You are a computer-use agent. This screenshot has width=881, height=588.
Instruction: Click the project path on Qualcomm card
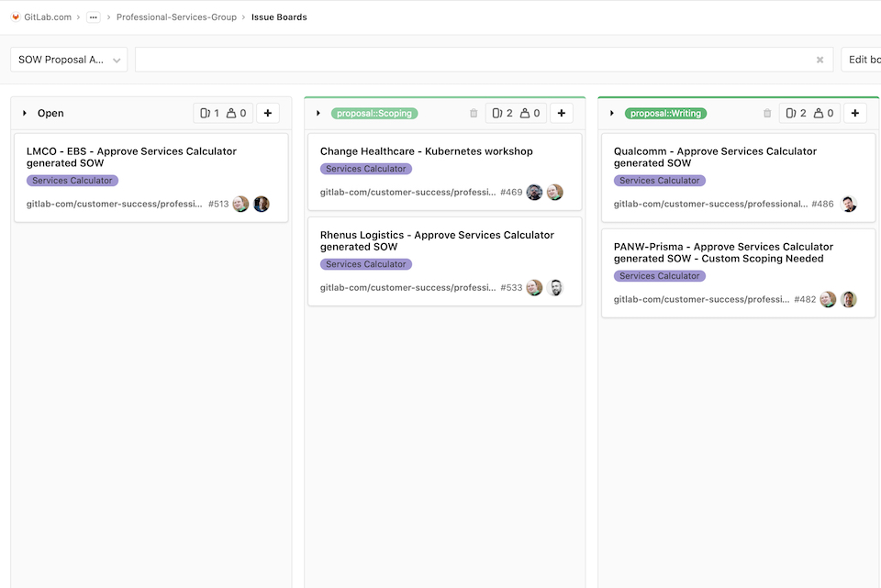pos(710,204)
